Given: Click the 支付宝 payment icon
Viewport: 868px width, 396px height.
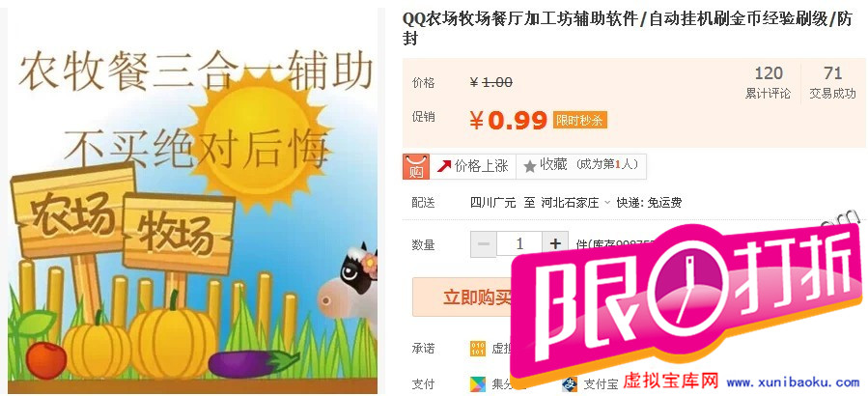Looking at the screenshot, I should [570, 383].
